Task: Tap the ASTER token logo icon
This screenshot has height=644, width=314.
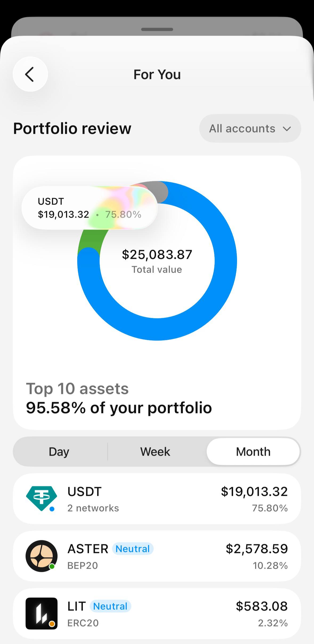Action: tap(42, 556)
